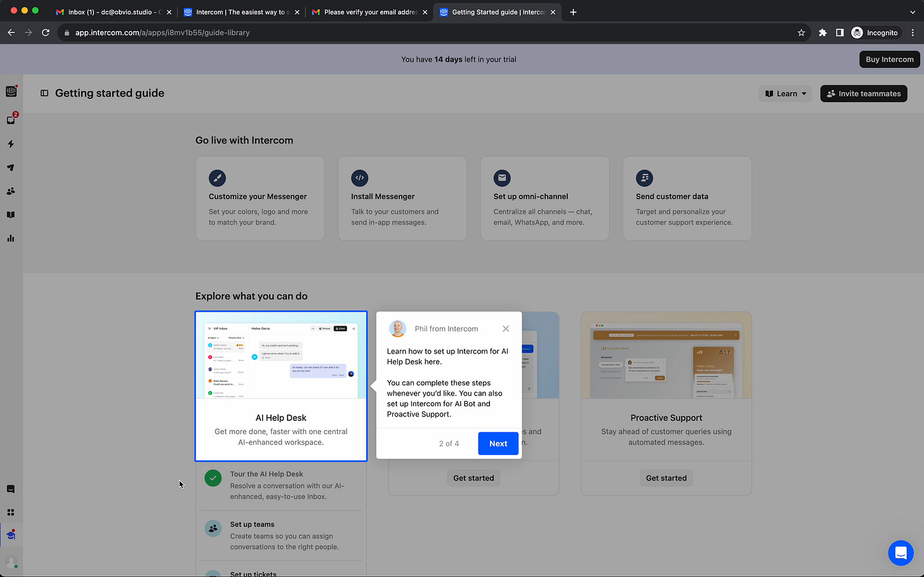
Task: Select Getting Started guide browser tab
Action: pos(497,12)
